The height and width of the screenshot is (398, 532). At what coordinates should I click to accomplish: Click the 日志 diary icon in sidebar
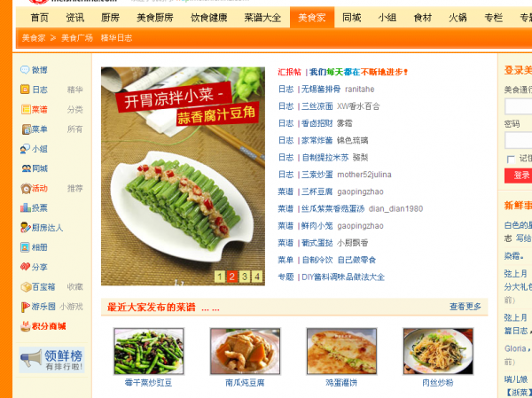pyautogui.click(x=25, y=90)
